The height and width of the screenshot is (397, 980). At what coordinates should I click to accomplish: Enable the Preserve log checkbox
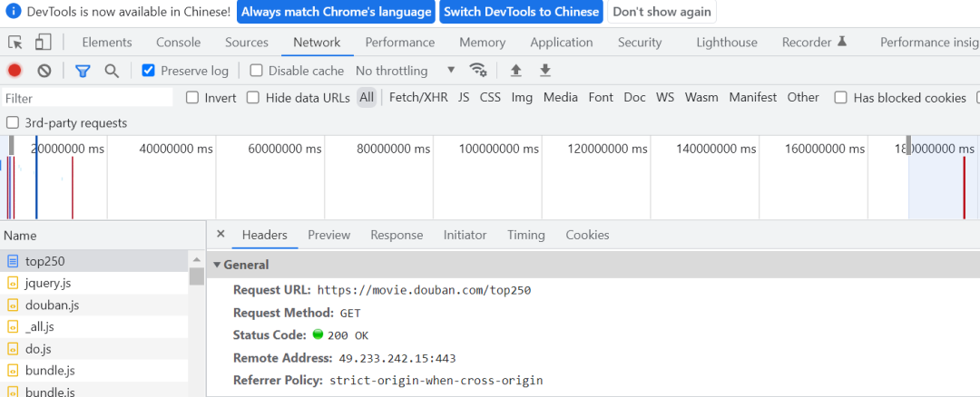(x=148, y=71)
